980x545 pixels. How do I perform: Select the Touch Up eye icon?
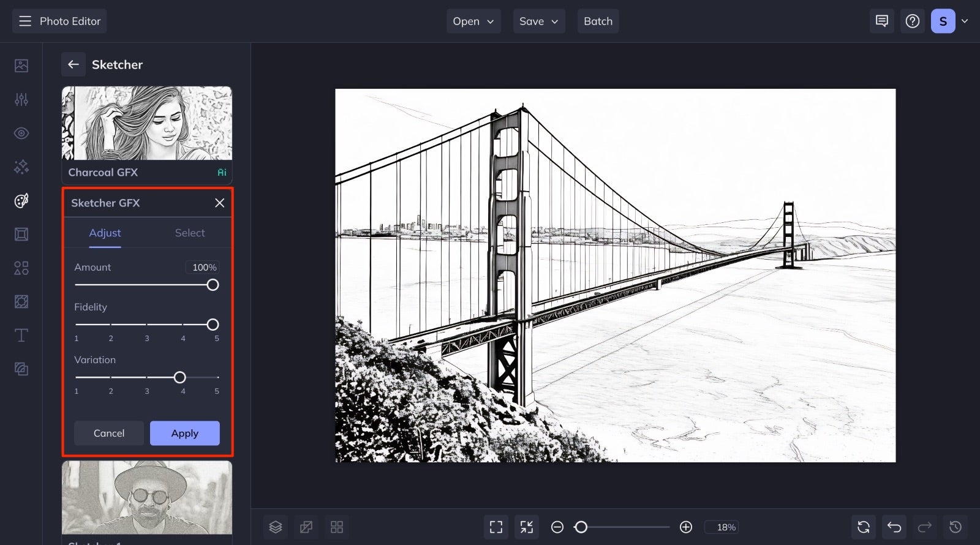tap(21, 133)
